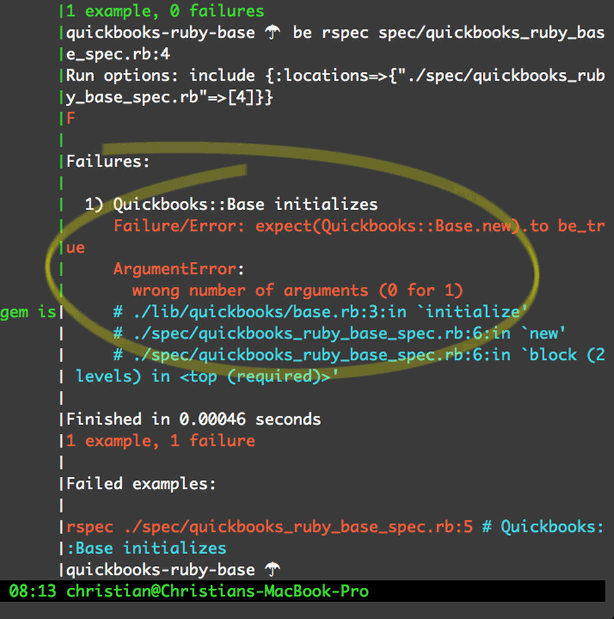Click the 'e_spec.rb:4' text
Screen dimensions: 614x619
point(118,54)
